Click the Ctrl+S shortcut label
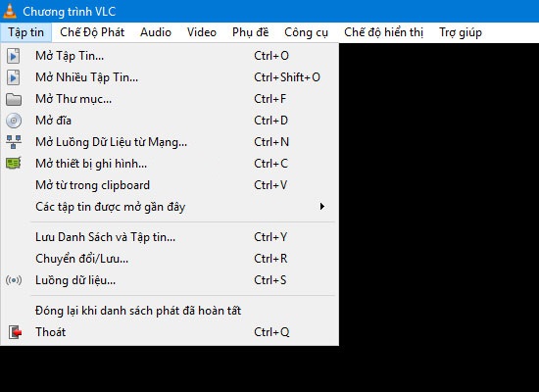Image resolution: width=539 pixels, height=392 pixels. coord(270,280)
